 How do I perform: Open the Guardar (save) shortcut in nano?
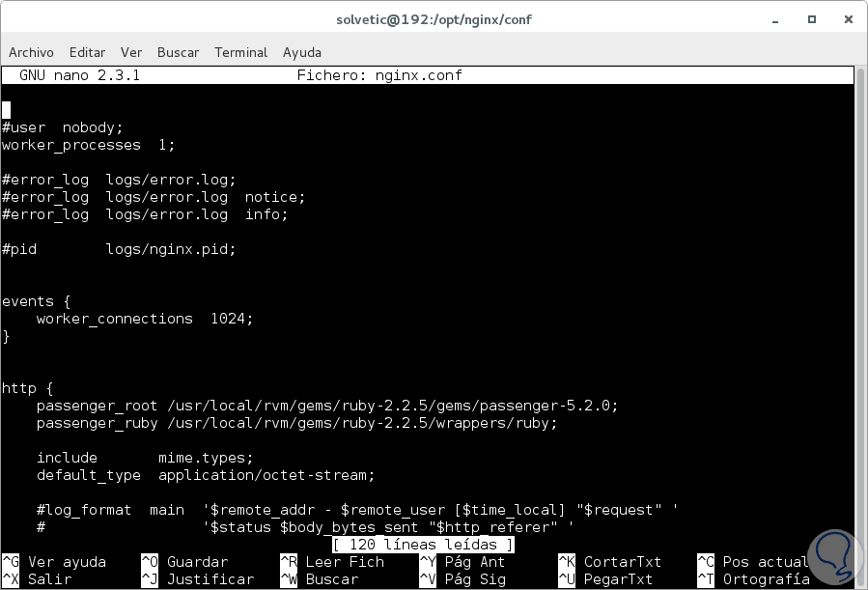188,561
